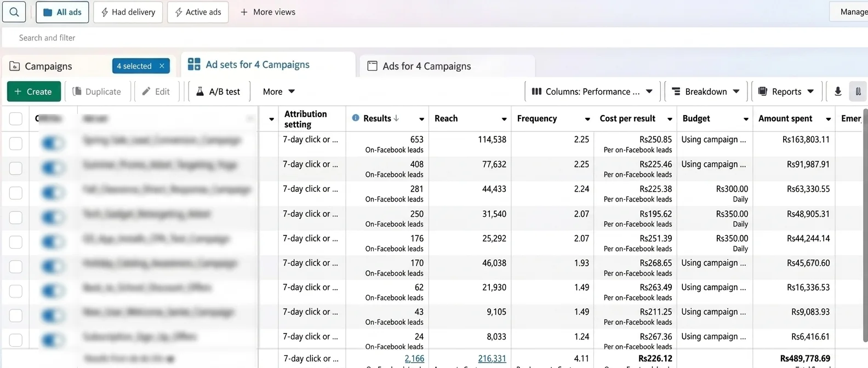Click the Attribution setting column header

click(306, 119)
